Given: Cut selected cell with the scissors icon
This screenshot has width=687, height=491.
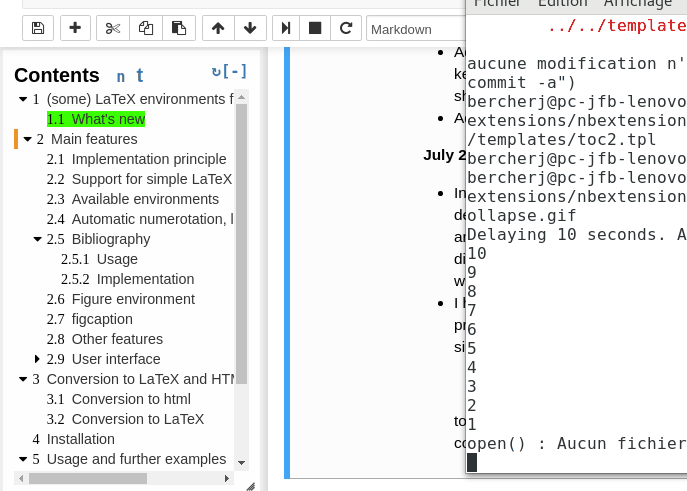Looking at the screenshot, I should tap(113, 28).
